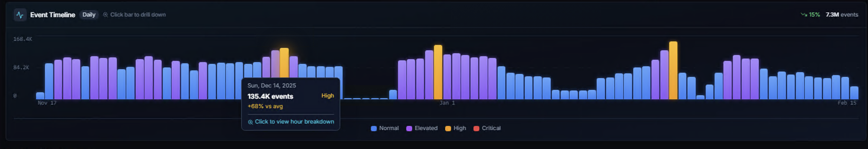Toggle the Elevated series purple legend swatch

click(x=409, y=128)
